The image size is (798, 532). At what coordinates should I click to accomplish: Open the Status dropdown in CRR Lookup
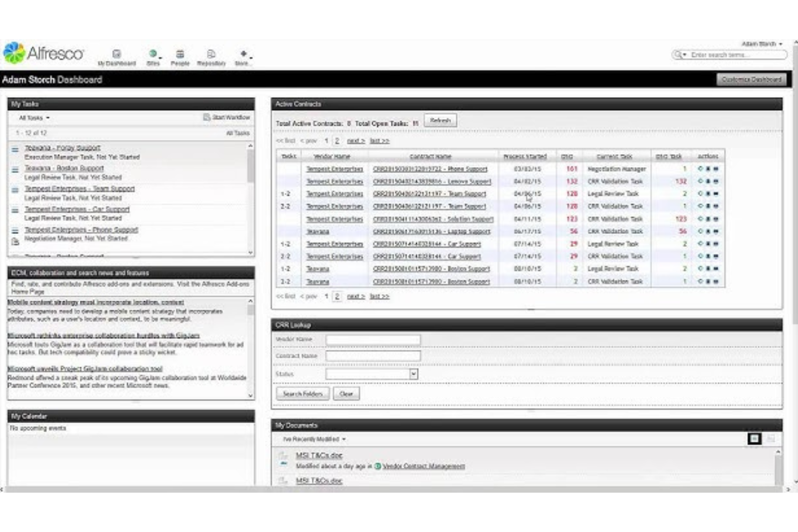pyautogui.click(x=414, y=374)
